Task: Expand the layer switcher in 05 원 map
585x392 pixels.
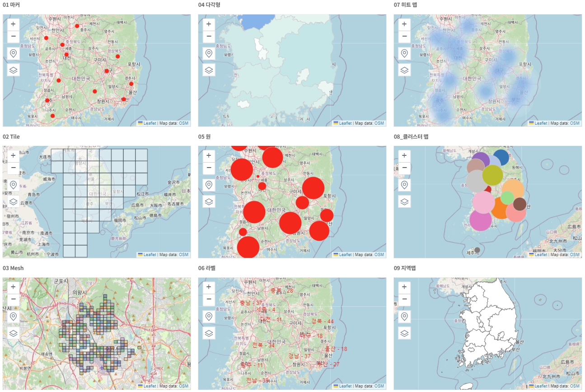Action: 209,201
